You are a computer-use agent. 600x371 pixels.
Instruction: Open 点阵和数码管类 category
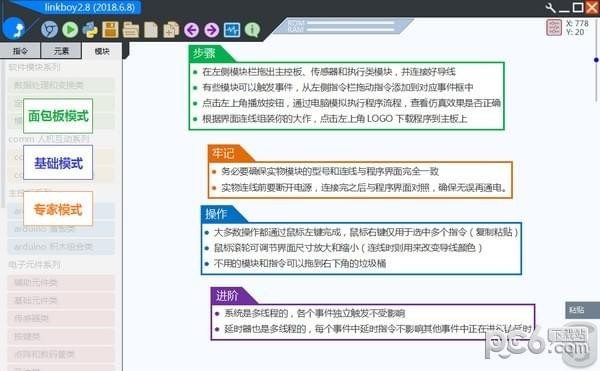[x=61, y=355]
